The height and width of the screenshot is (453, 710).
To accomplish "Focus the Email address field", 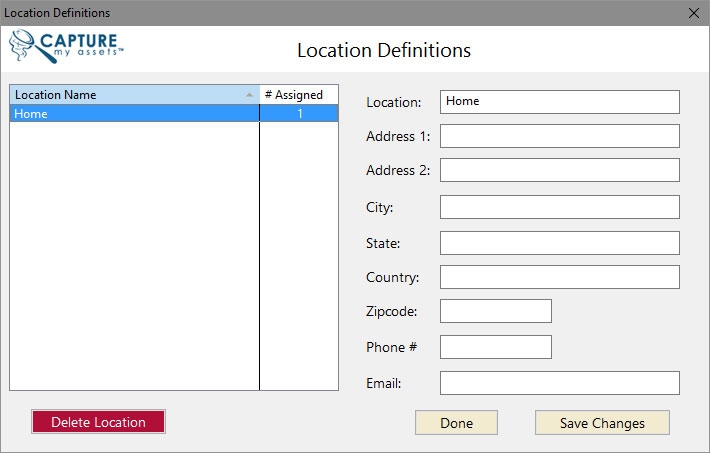I will tap(559, 383).
